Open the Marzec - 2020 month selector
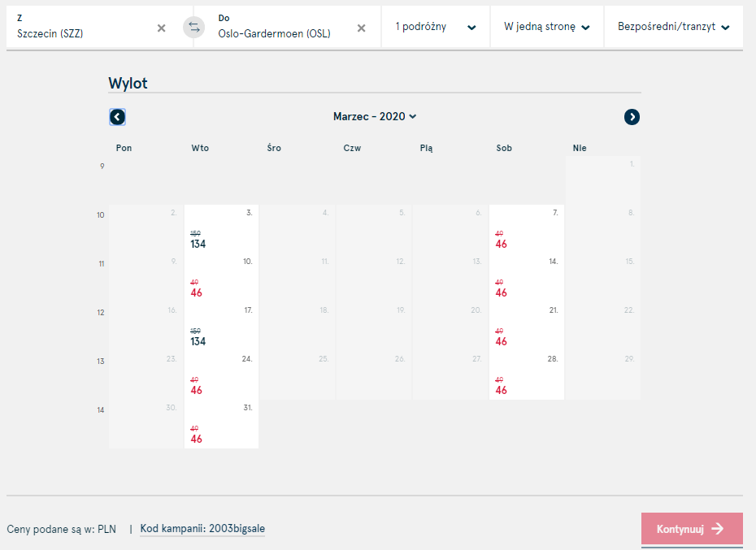 (x=375, y=117)
